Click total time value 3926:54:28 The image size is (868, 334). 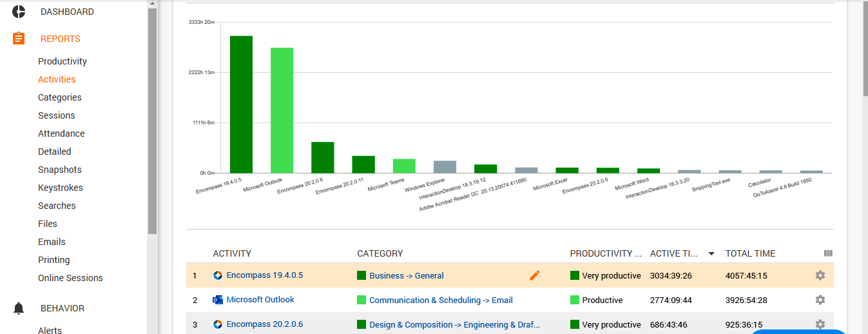pyautogui.click(x=746, y=300)
